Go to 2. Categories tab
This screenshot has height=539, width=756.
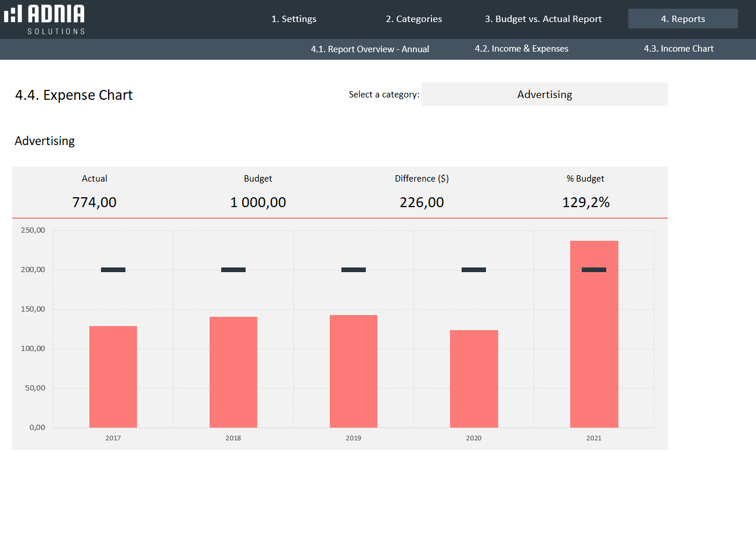(413, 19)
